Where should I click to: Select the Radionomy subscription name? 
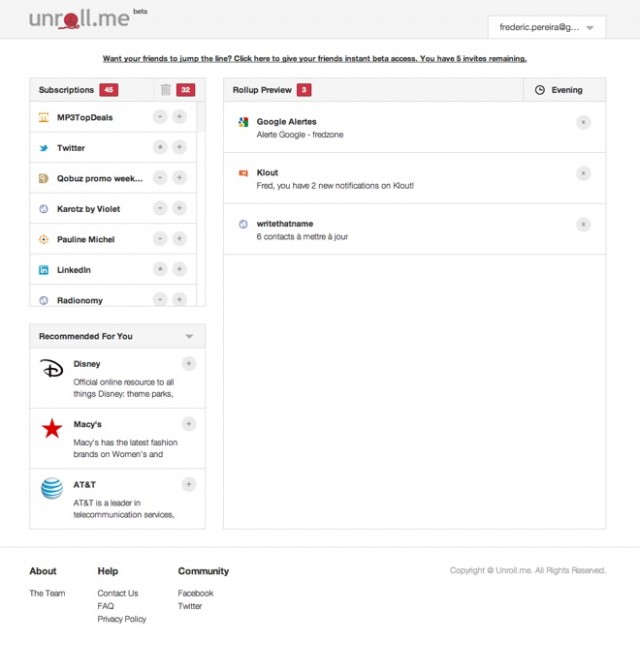tap(80, 300)
